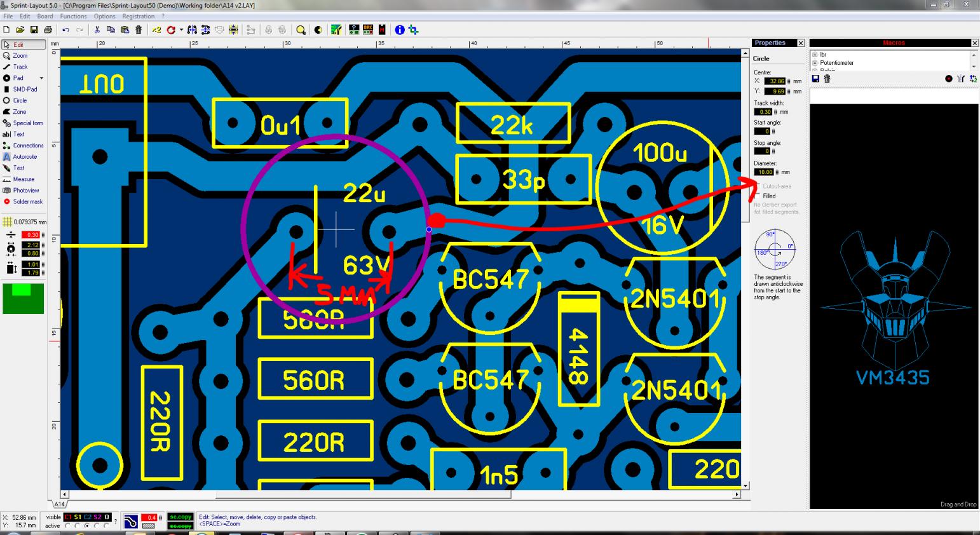Click the snap-to-grid toolbar icon

click(234, 30)
